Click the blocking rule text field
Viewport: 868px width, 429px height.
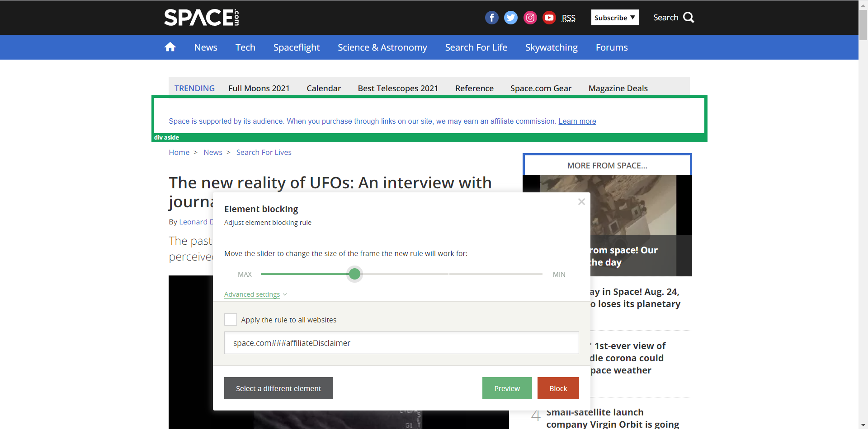click(401, 343)
